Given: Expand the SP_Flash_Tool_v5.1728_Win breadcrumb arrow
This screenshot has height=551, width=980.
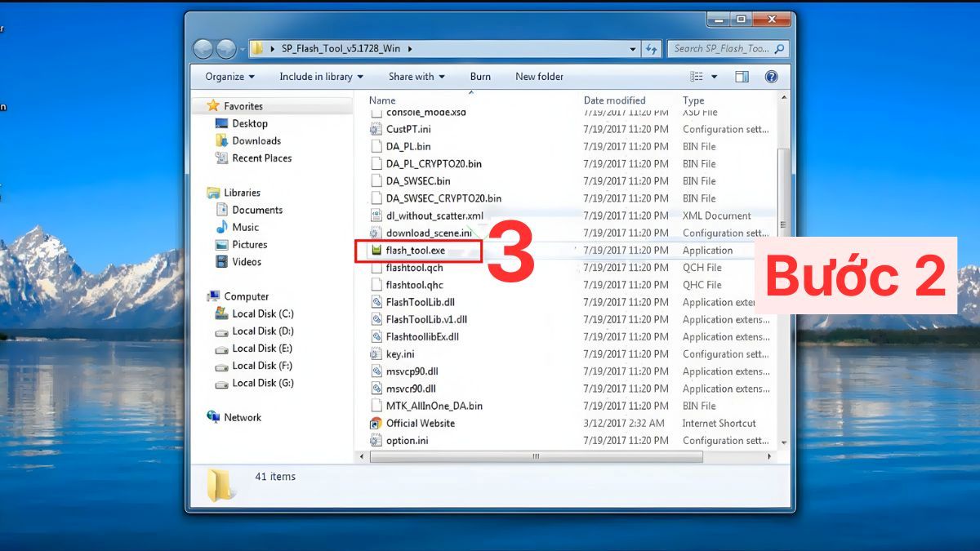Looking at the screenshot, I should point(409,49).
